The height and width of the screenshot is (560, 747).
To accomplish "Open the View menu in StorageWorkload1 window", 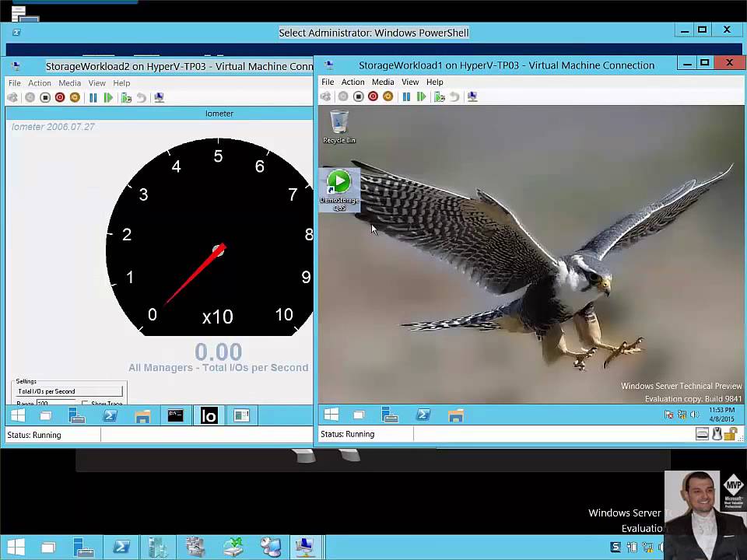I will click(x=410, y=82).
